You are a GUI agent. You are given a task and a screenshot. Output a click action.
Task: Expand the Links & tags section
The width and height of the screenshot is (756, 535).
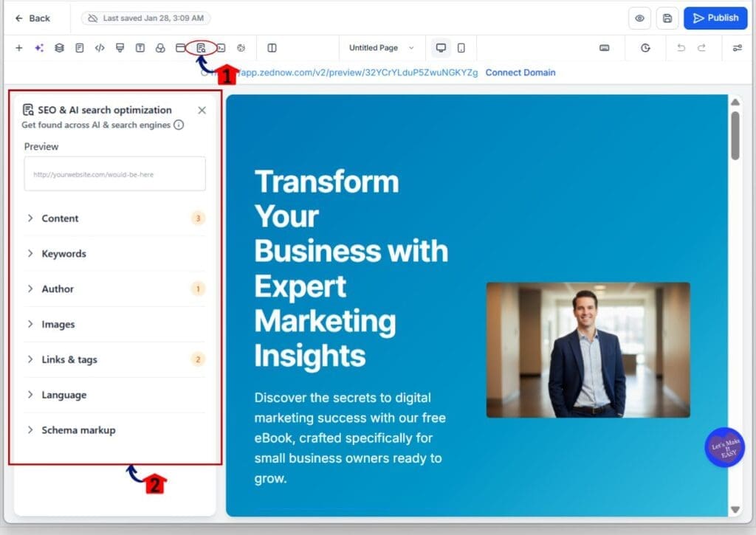[x=69, y=359]
